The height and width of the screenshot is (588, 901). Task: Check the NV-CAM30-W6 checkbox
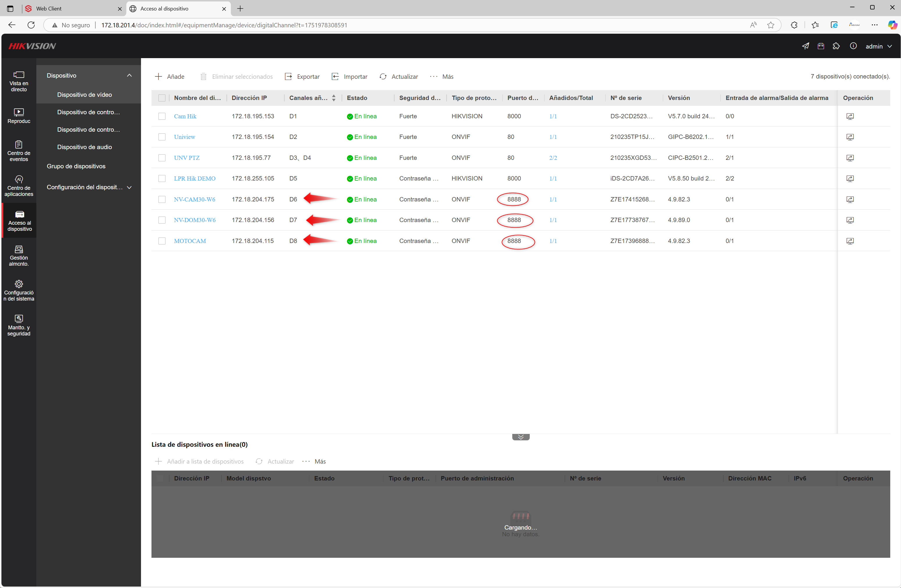pos(162,199)
